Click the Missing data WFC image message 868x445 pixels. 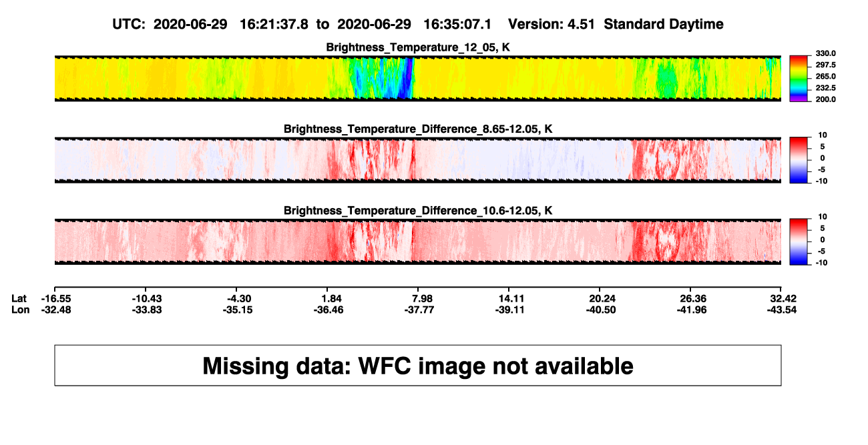[418, 366]
